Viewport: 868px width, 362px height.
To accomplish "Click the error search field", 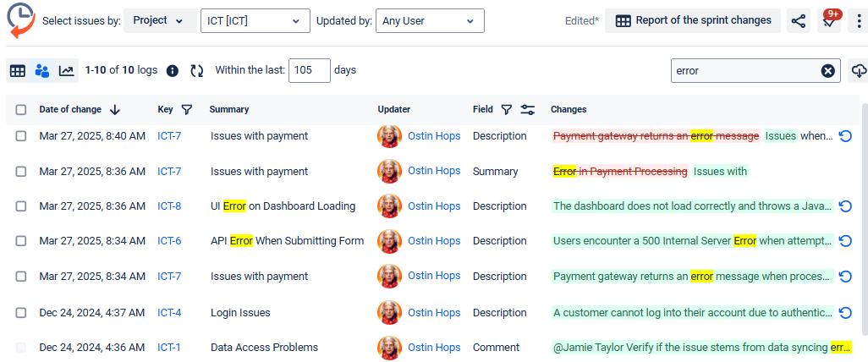I will 745,71.
